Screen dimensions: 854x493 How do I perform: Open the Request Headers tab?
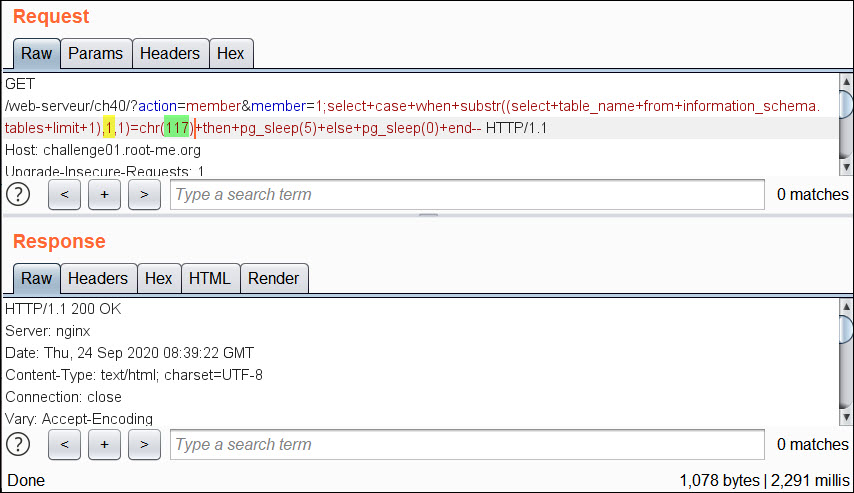click(x=170, y=53)
